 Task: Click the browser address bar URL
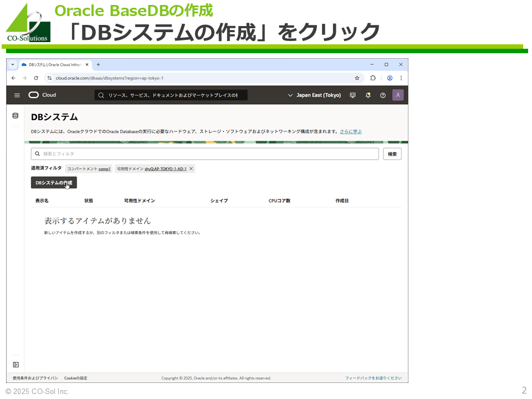109,78
